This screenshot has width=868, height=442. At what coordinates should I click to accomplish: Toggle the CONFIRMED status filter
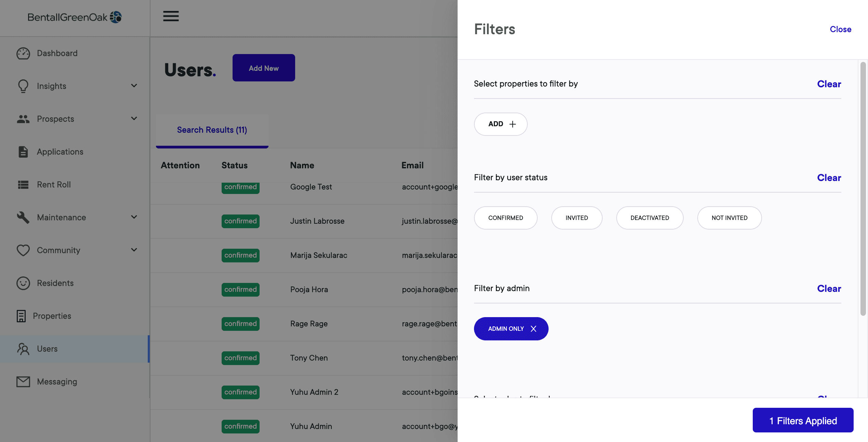(505, 218)
